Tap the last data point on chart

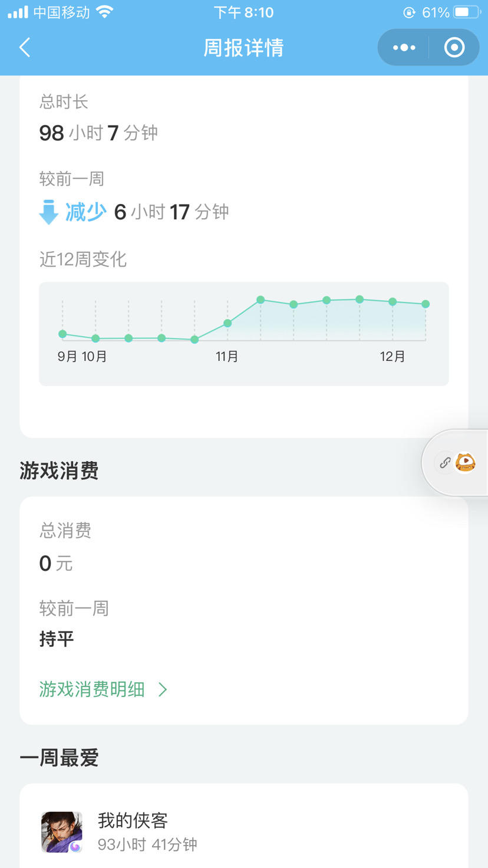[x=426, y=304]
